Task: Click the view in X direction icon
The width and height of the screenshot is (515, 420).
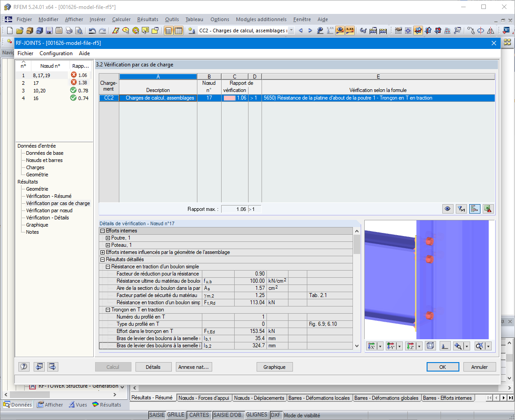Action: click(x=371, y=346)
